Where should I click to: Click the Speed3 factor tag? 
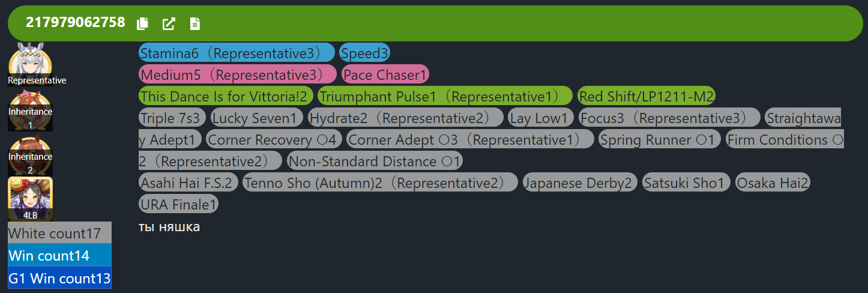(364, 53)
